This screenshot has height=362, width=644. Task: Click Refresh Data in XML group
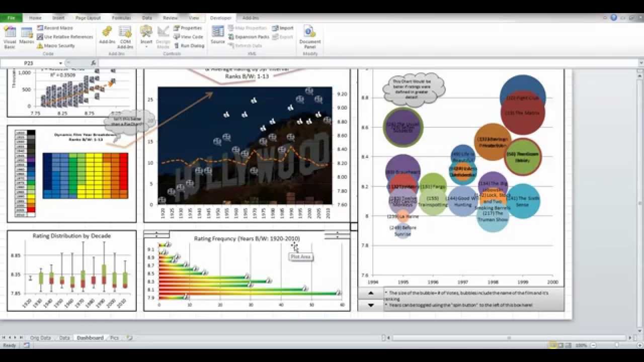[x=245, y=46]
